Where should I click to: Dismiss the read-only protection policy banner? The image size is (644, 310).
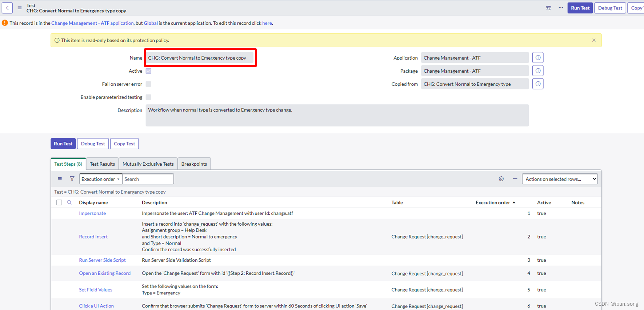click(x=594, y=40)
